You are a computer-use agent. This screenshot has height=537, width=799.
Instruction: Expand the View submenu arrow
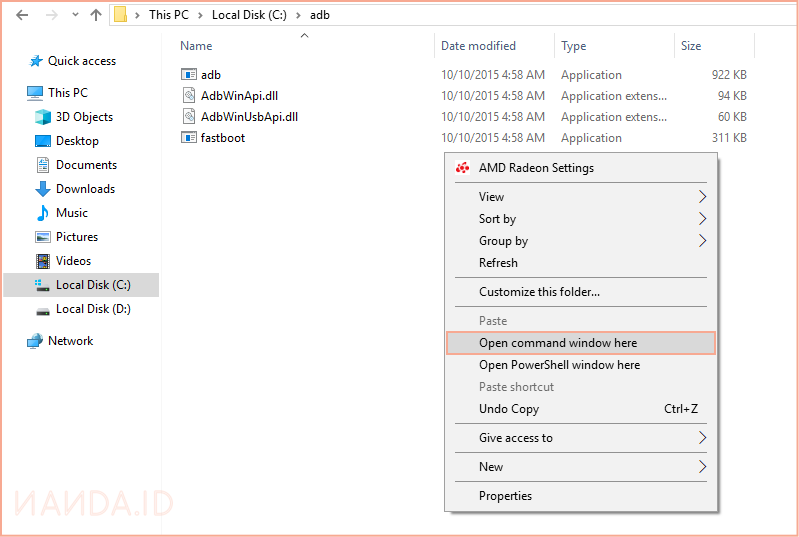(702, 197)
